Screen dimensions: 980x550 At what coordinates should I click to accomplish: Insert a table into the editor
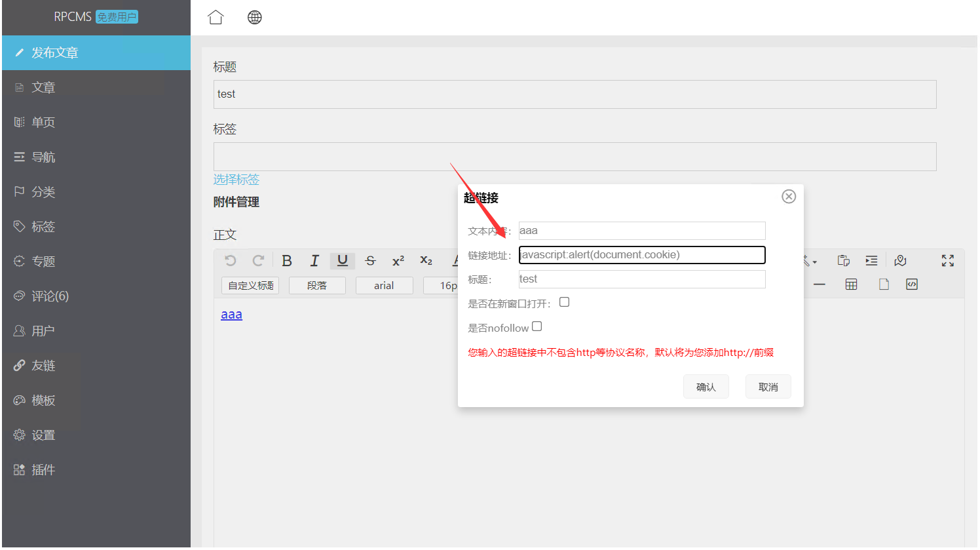(x=852, y=285)
